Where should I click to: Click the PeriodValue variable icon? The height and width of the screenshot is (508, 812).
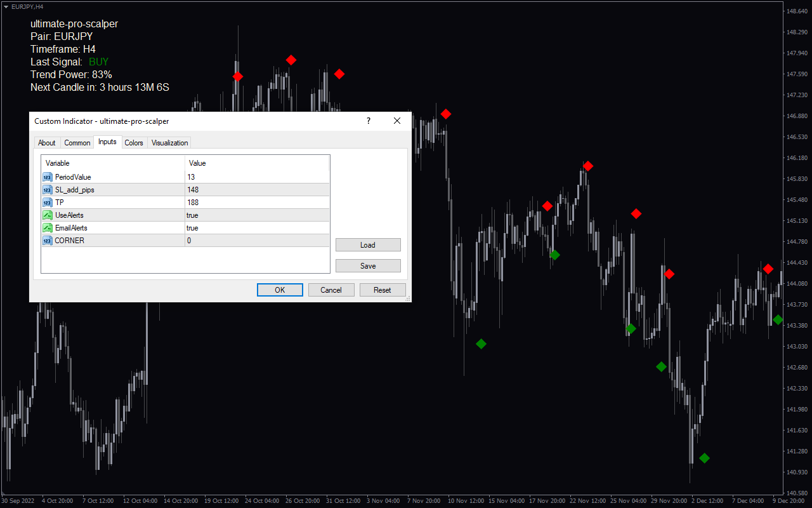(48, 177)
